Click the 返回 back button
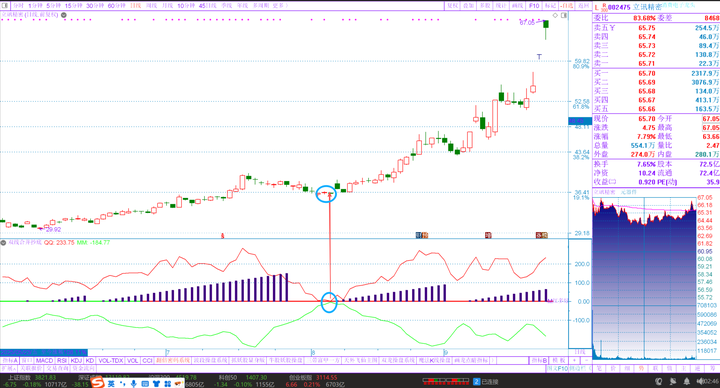 [x=584, y=6]
